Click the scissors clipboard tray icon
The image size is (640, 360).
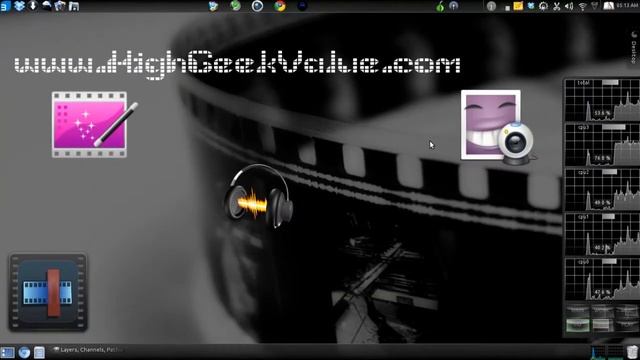tap(556, 6)
